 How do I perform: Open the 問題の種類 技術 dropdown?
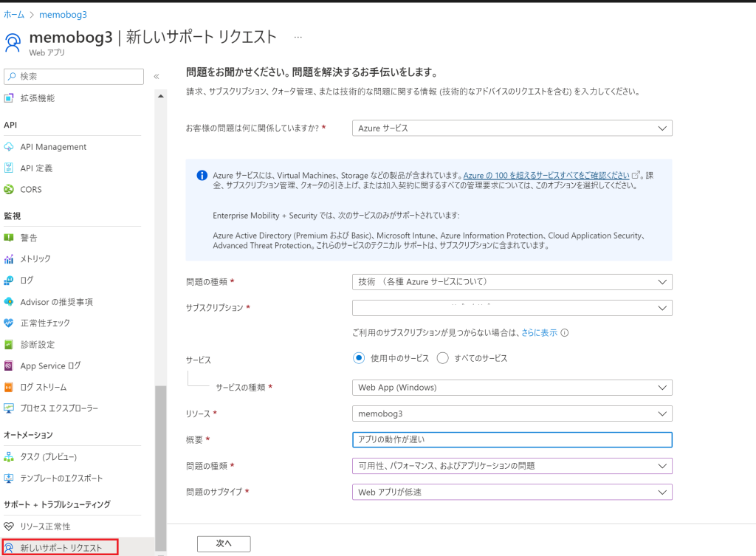pos(512,281)
